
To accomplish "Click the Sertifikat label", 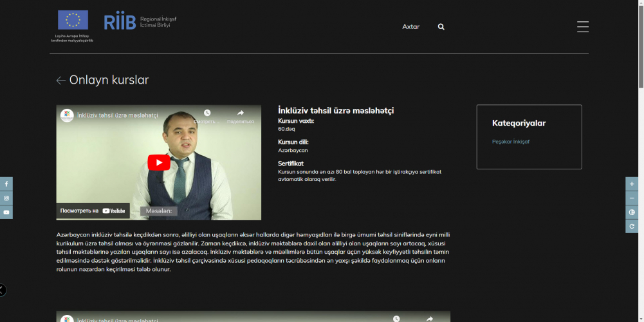I will click(x=291, y=164).
